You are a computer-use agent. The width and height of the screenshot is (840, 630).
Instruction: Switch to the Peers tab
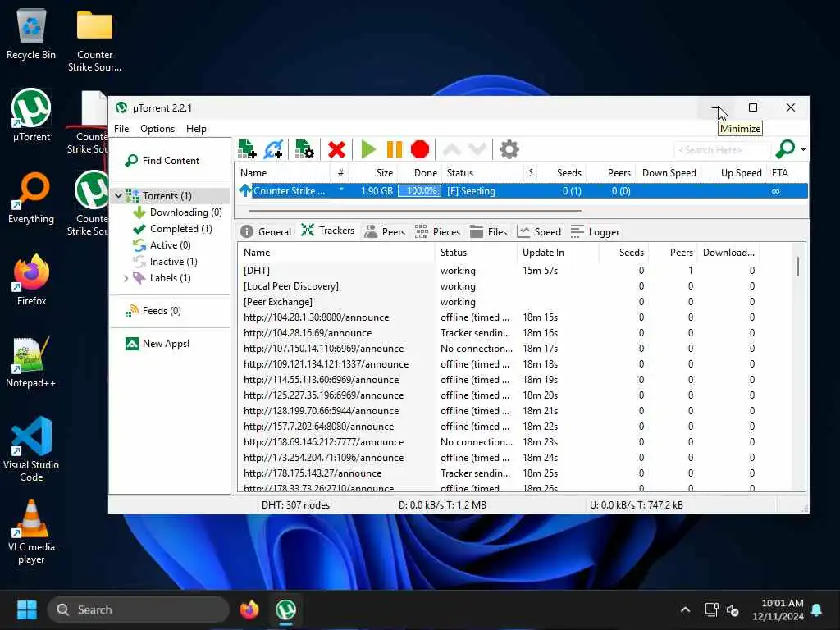click(x=385, y=231)
